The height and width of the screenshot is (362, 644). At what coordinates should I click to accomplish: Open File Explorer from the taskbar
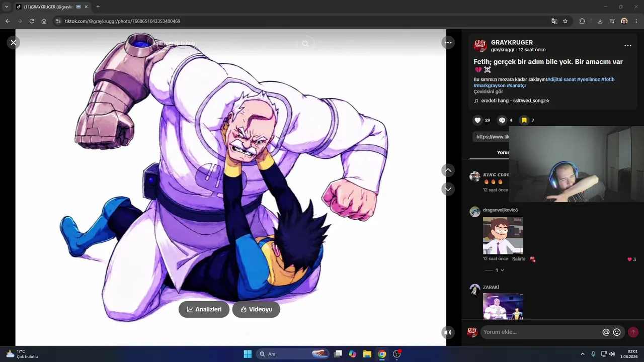[367, 354]
